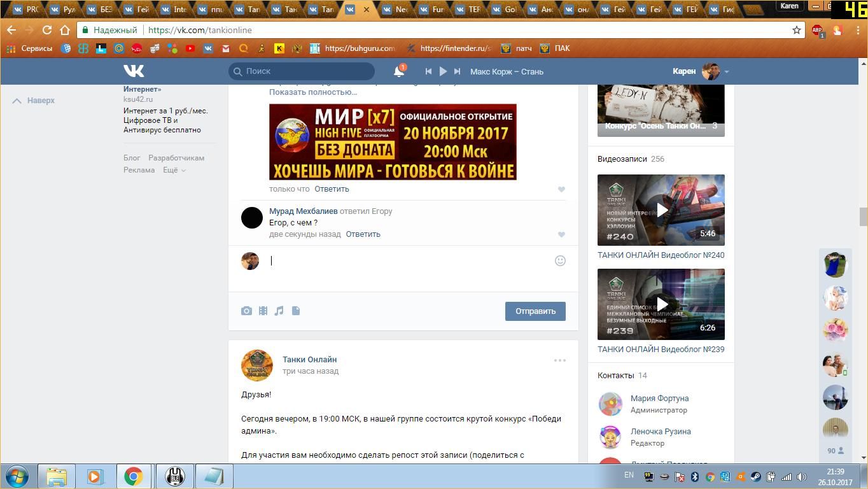
Task: Open the browser home page
Action: click(64, 30)
